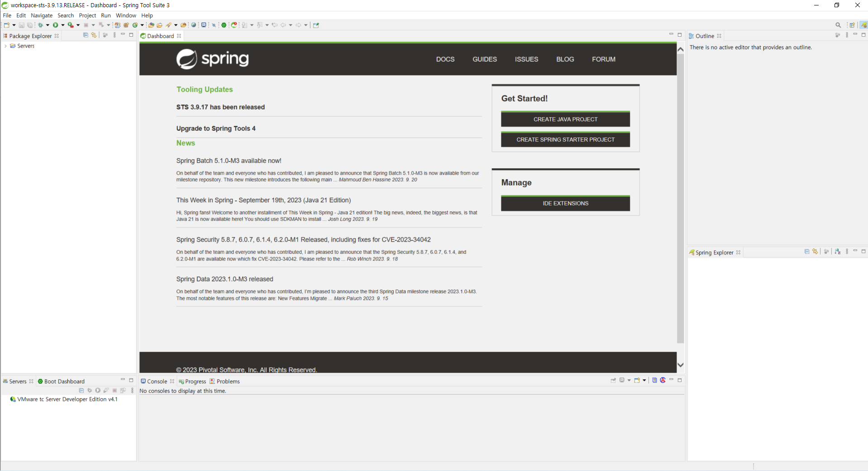Click the New Java Class green icon
Screen dimensions: 868x471
(135, 25)
